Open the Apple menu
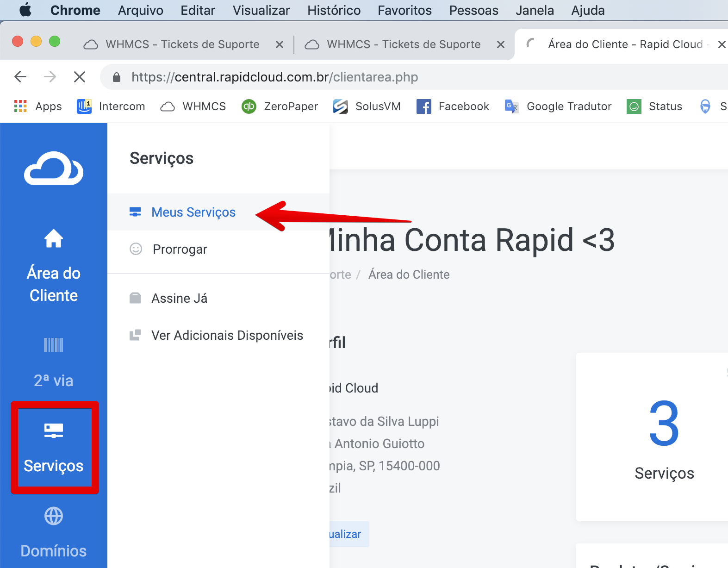 point(25,10)
